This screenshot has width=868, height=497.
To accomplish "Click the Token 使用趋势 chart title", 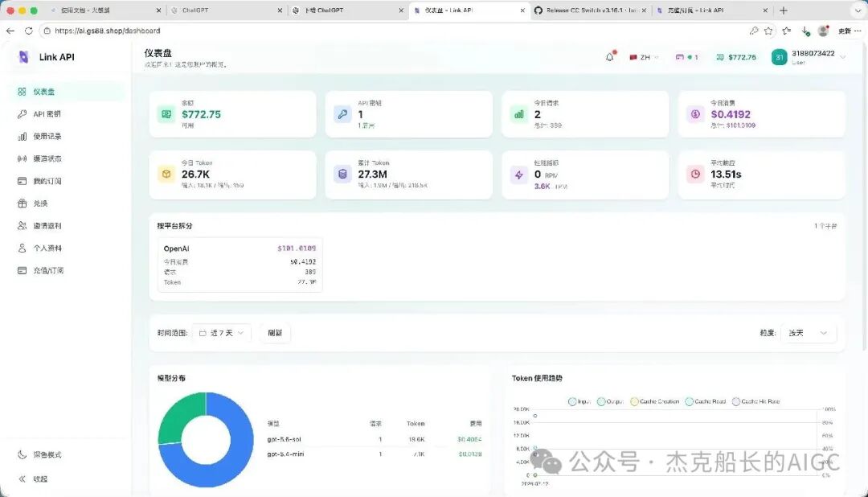I will (x=537, y=378).
